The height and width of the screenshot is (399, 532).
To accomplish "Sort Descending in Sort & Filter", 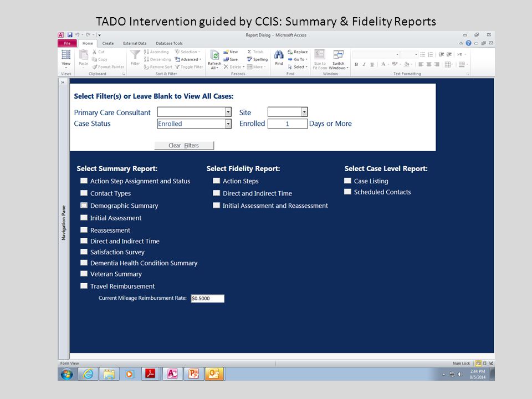I will [157, 59].
